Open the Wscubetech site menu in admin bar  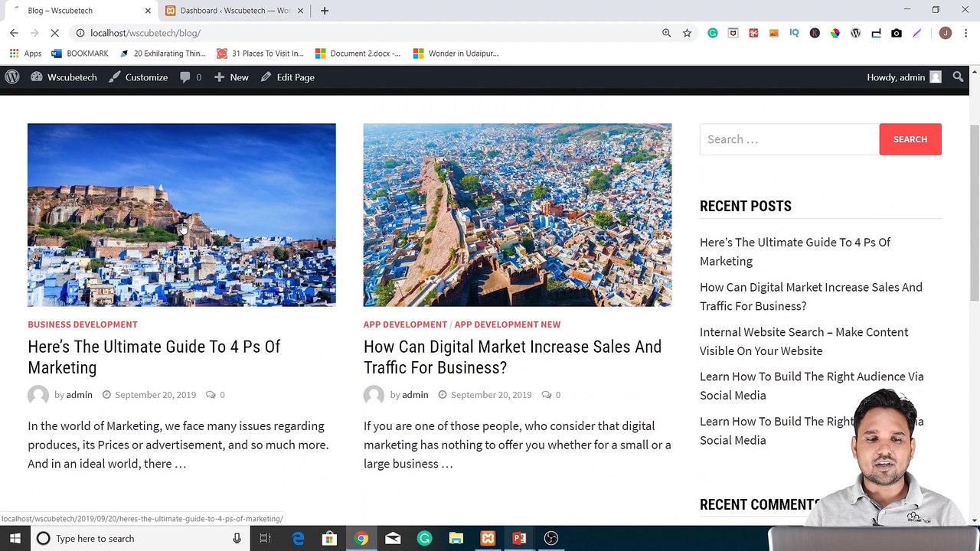pyautogui.click(x=64, y=77)
